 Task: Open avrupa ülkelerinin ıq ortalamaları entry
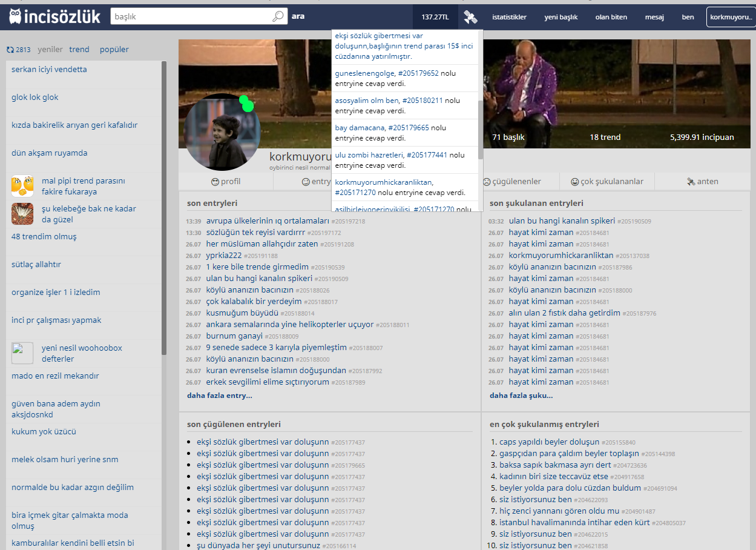click(x=268, y=221)
